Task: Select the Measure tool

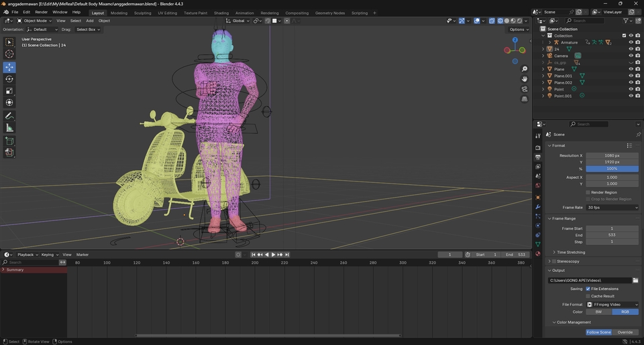Action: coord(9,128)
